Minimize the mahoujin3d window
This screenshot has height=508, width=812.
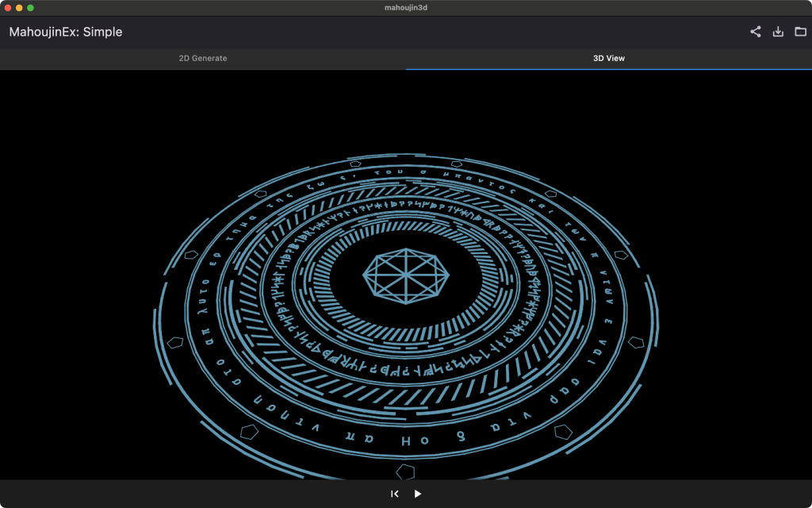point(19,8)
